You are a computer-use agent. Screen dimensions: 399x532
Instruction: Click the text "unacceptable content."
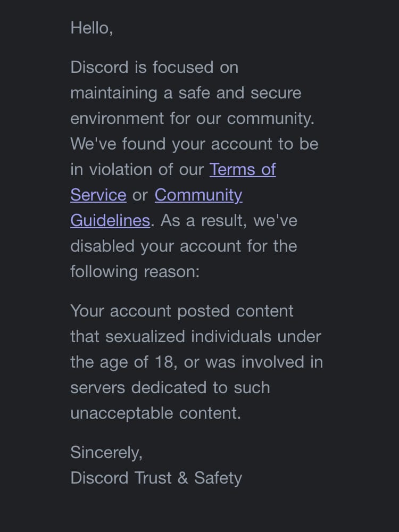point(155,413)
